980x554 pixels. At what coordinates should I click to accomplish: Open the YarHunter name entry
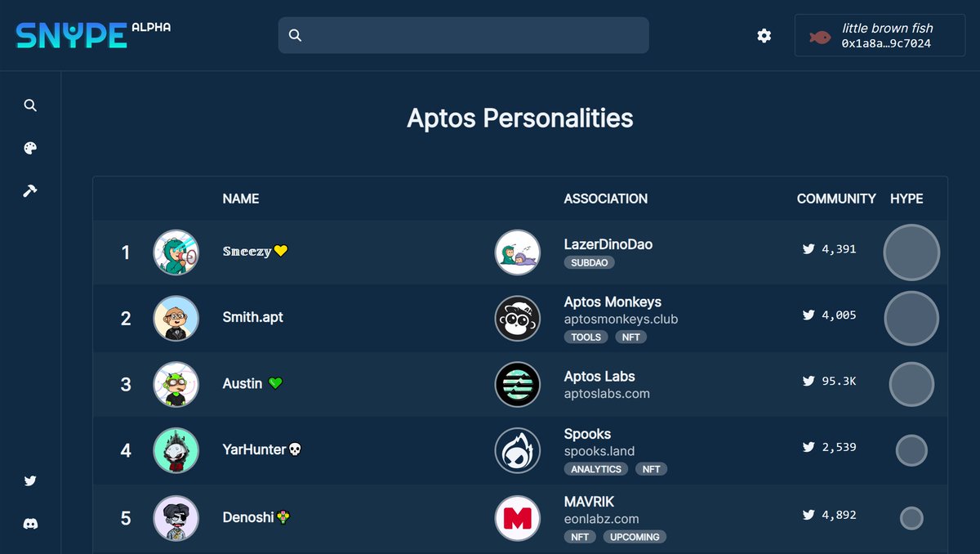point(262,449)
